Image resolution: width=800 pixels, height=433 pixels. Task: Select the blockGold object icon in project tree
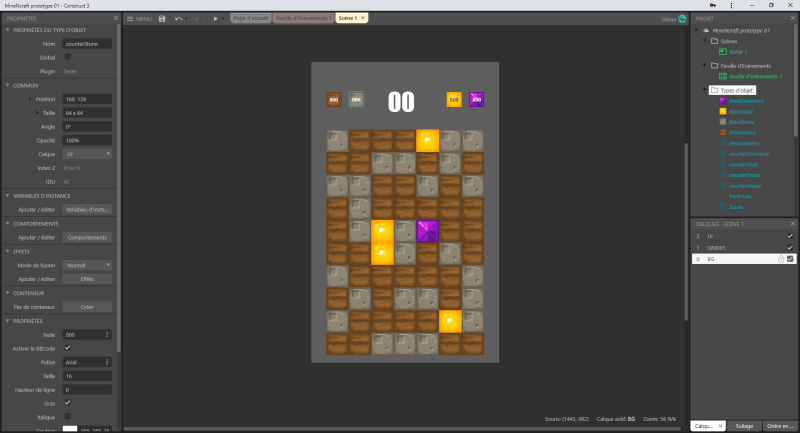722,112
